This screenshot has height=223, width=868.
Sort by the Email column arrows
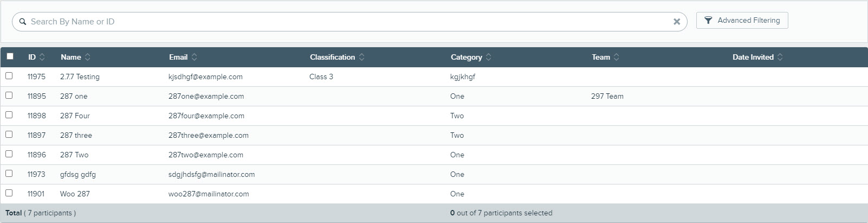click(195, 57)
